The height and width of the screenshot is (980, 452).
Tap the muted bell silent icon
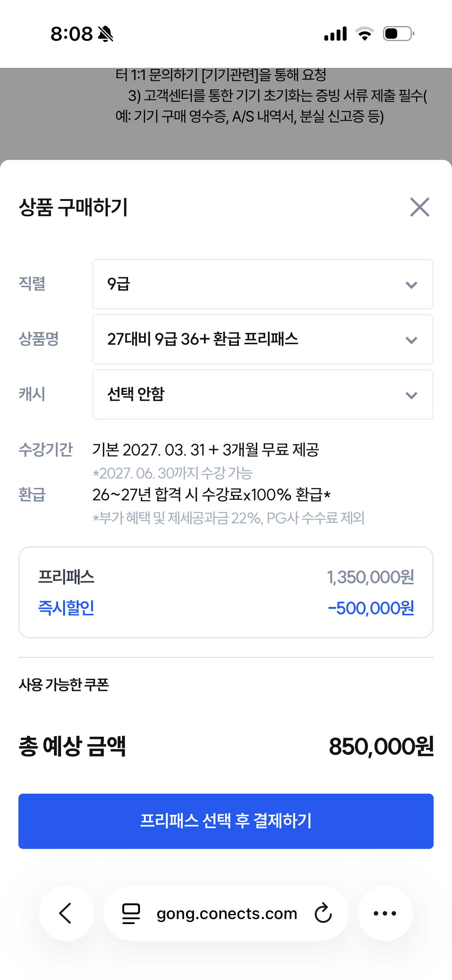[105, 34]
